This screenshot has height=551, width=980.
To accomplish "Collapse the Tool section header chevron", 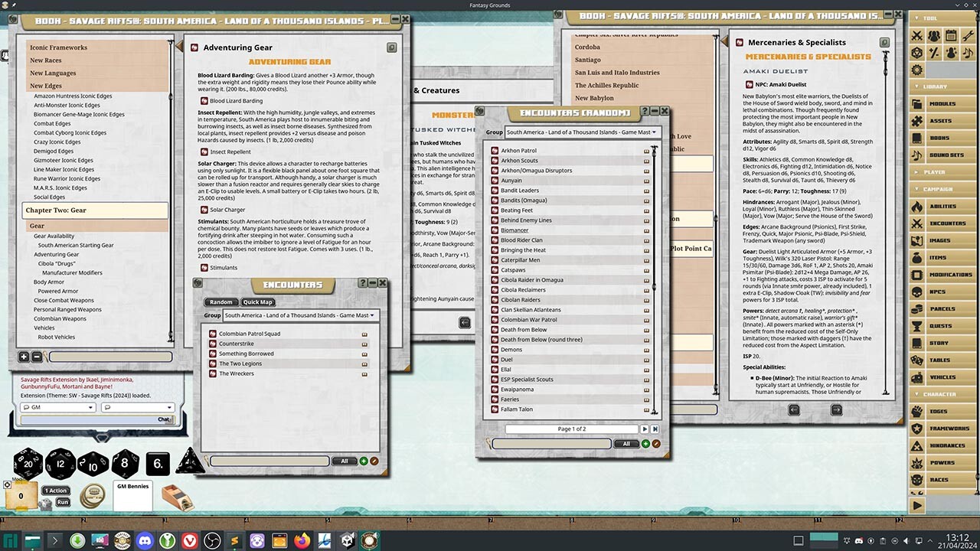I will point(917,18).
